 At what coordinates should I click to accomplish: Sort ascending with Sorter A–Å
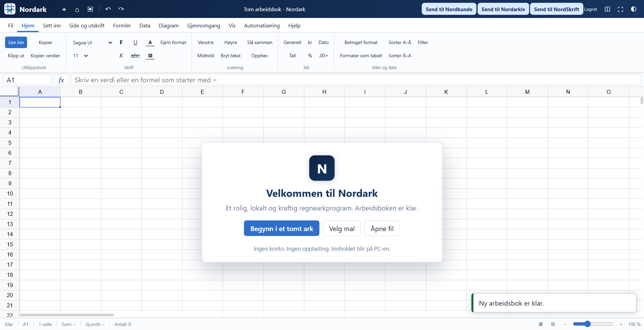click(400, 42)
